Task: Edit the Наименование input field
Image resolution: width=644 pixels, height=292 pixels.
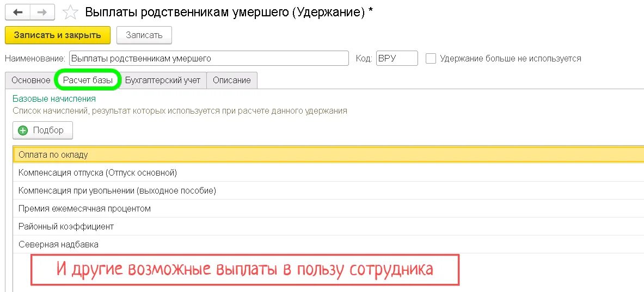Action: coord(208,58)
